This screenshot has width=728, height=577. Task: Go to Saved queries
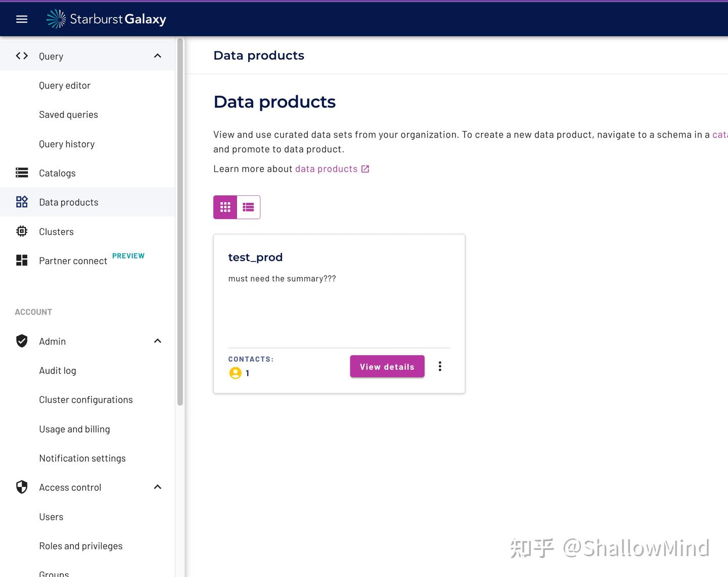pos(68,115)
